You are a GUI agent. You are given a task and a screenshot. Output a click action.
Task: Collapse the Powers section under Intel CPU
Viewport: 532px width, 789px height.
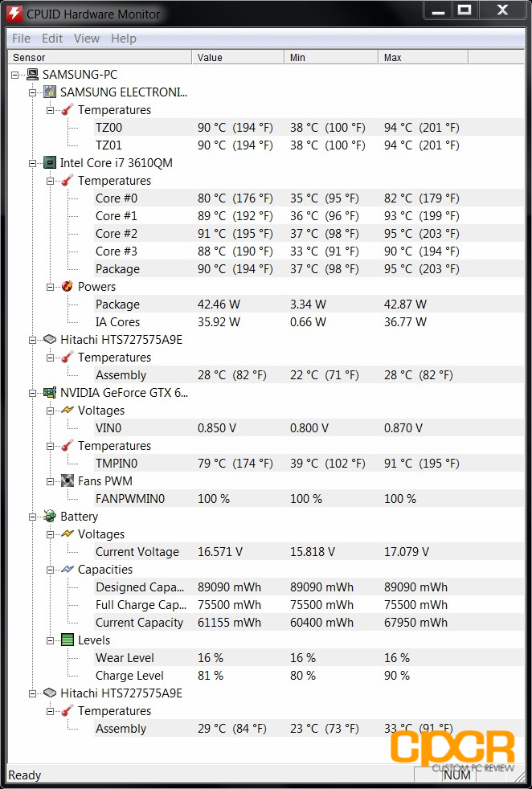coord(51,287)
